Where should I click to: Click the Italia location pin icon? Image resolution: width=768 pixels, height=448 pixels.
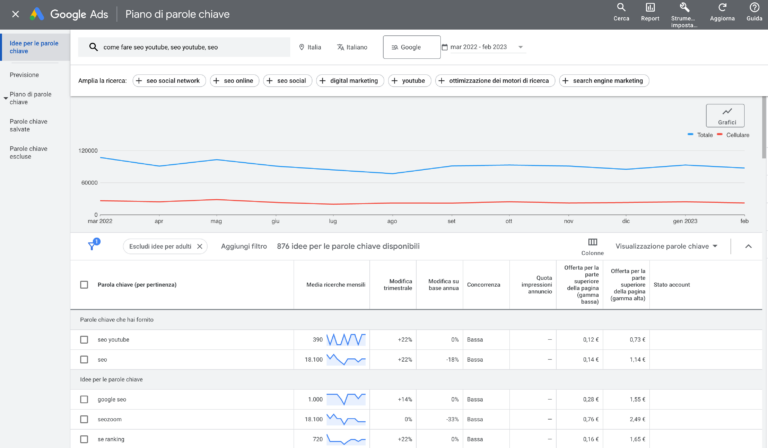tap(301, 47)
